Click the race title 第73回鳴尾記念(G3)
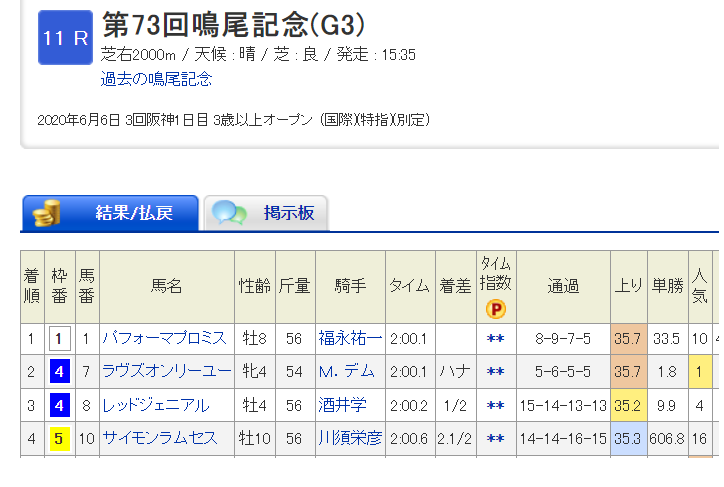 (x=234, y=25)
